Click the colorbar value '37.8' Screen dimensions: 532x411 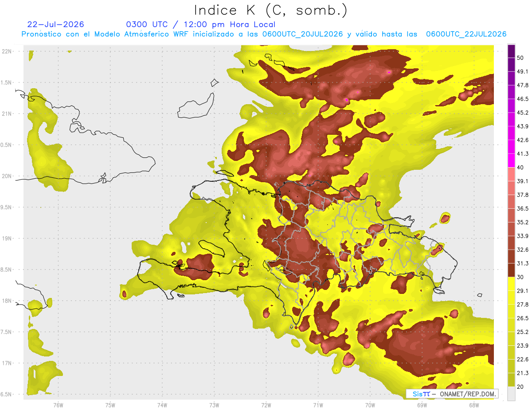coord(522,195)
